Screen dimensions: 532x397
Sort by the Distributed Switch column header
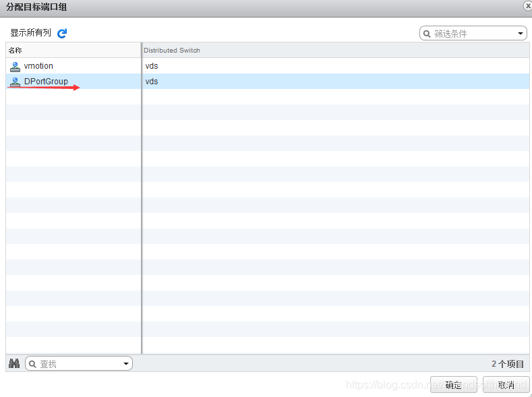tap(336, 50)
